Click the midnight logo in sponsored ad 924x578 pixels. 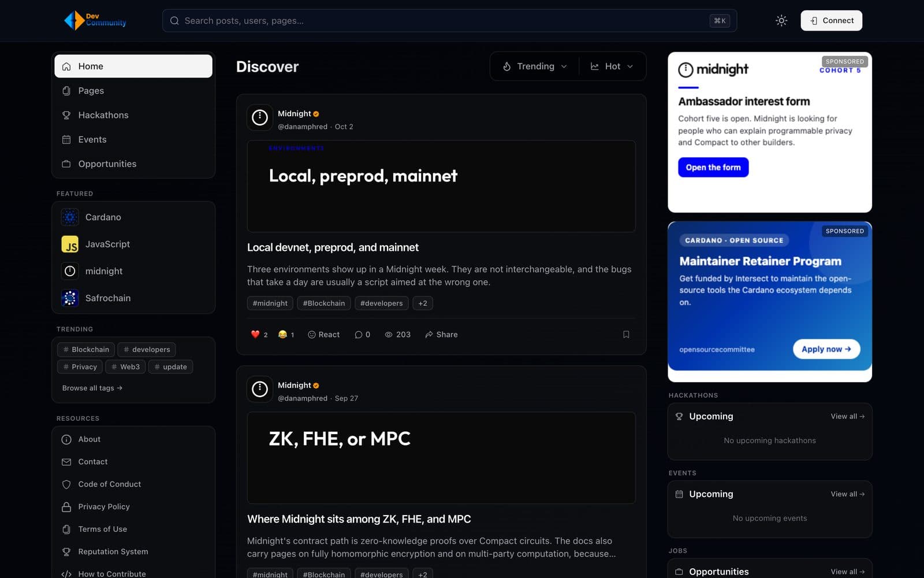coord(713,69)
